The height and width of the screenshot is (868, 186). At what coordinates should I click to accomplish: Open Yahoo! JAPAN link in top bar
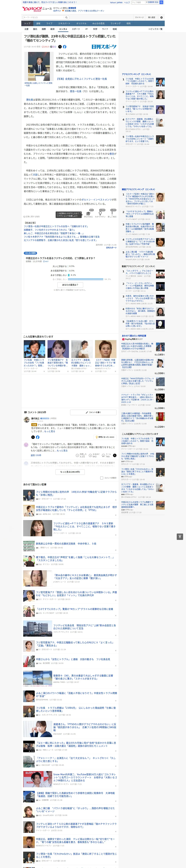(116, 2)
